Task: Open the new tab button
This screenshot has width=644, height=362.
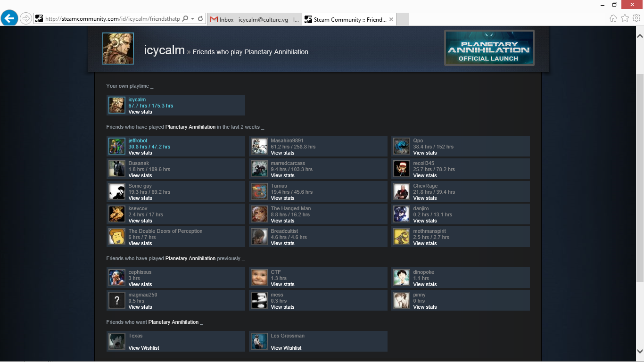Action: (x=403, y=19)
